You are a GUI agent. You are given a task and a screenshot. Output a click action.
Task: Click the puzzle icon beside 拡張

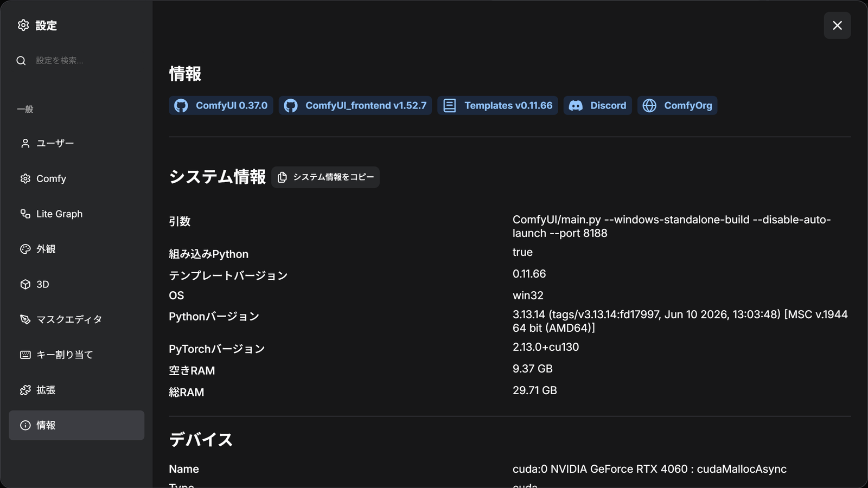pyautogui.click(x=25, y=390)
